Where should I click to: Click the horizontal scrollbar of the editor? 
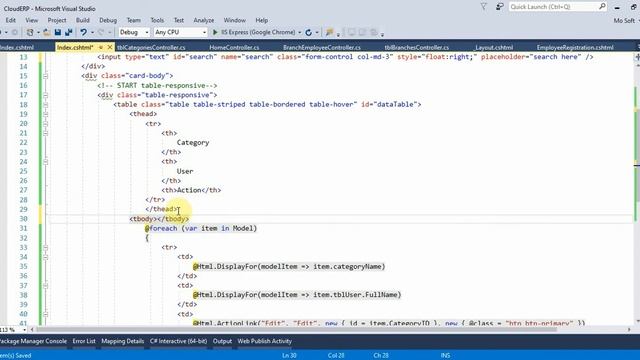point(297,329)
